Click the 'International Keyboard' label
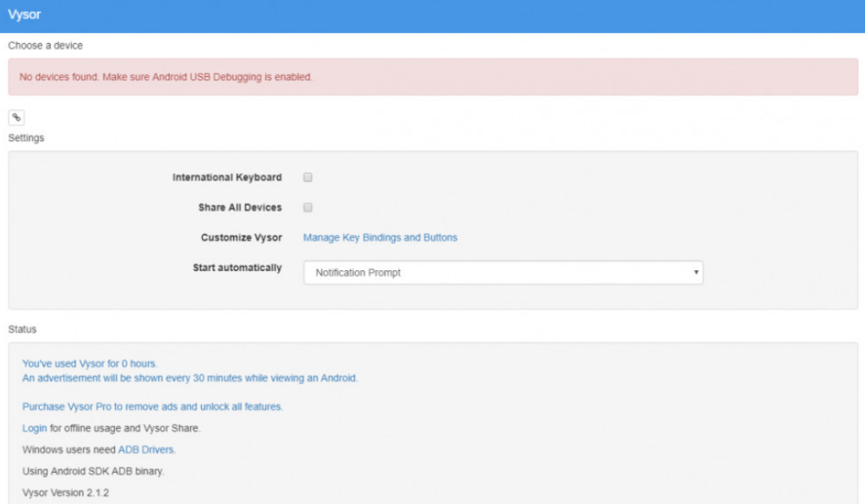The width and height of the screenshot is (865, 504). click(226, 177)
